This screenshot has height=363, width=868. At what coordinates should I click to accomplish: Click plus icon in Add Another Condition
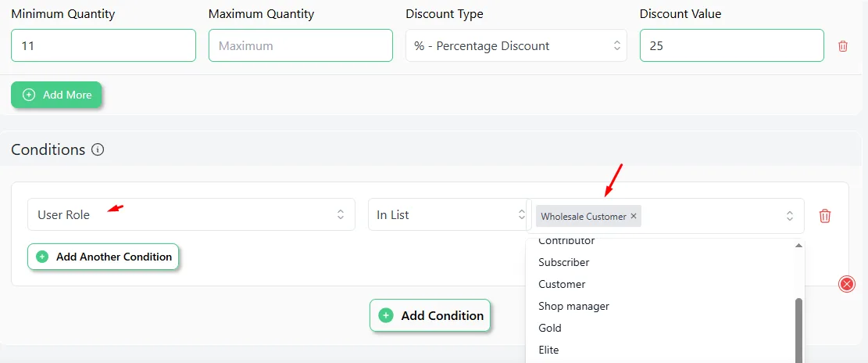coord(42,257)
